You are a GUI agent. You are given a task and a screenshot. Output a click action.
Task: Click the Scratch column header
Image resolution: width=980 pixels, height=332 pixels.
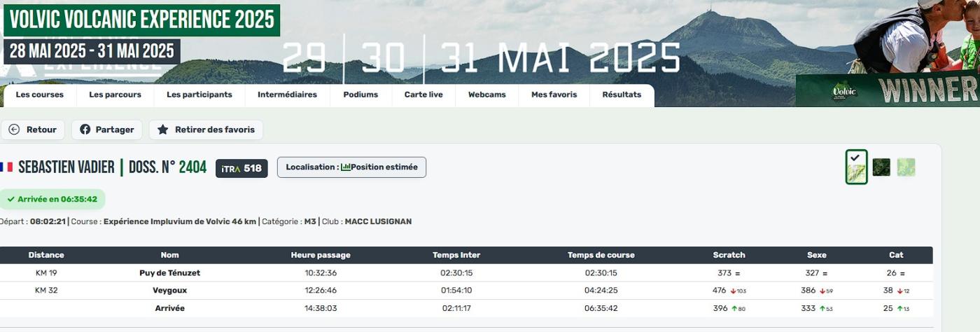[729, 255]
